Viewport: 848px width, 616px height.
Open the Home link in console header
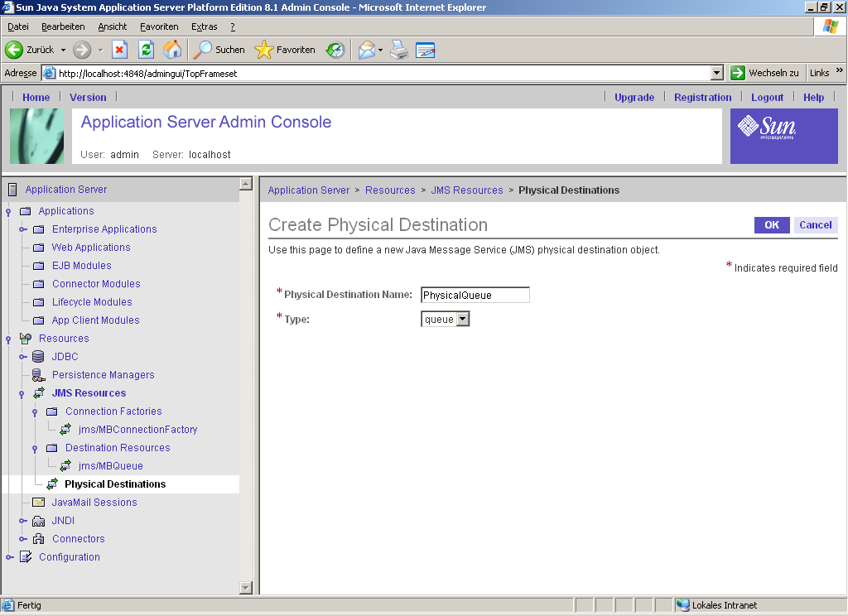tap(36, 98)
